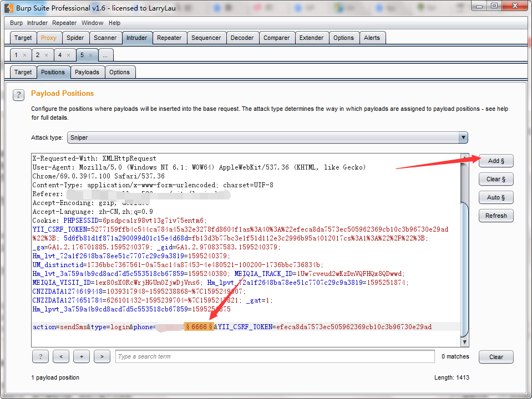532x399 pixels.
Task: Switch to the Extender tab
Action: [x=311, y=38]
